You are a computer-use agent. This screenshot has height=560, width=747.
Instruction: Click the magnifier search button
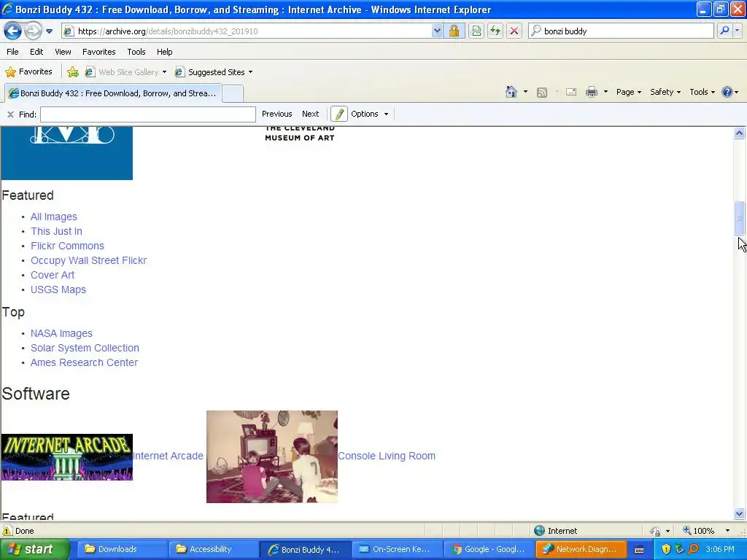tap(724, 31)
